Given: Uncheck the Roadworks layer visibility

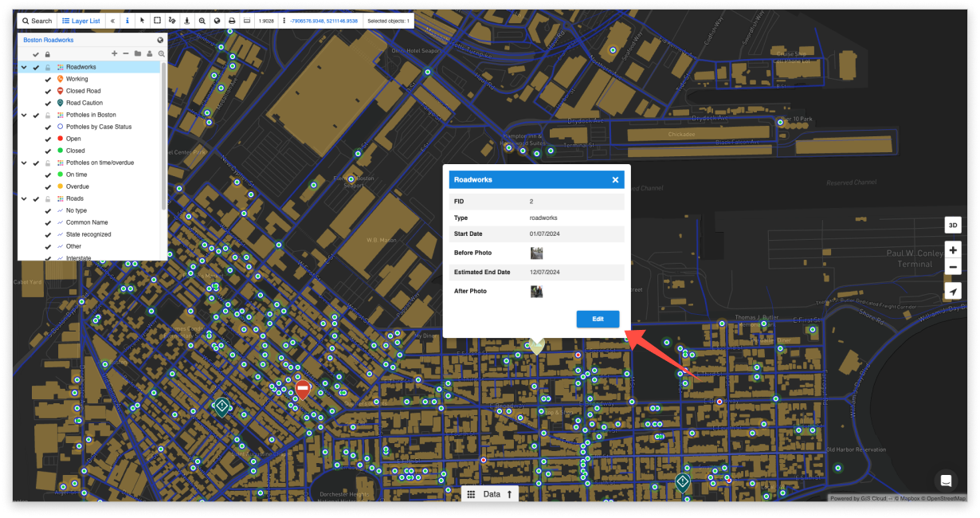Looking at the screenshot, I should [36, 67].
